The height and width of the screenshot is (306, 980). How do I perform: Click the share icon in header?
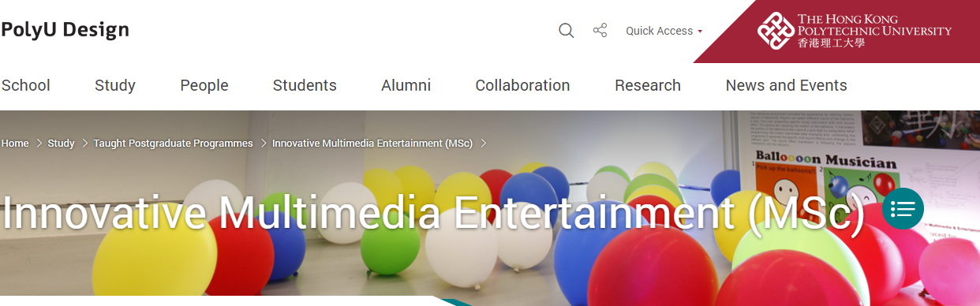[x=600, y=31]
